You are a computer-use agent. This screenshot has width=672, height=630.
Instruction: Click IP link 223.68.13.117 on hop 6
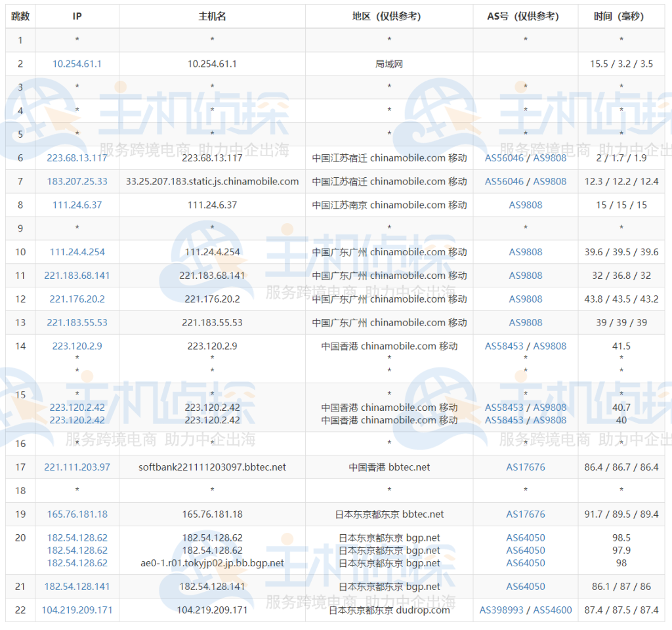point(77,157)
